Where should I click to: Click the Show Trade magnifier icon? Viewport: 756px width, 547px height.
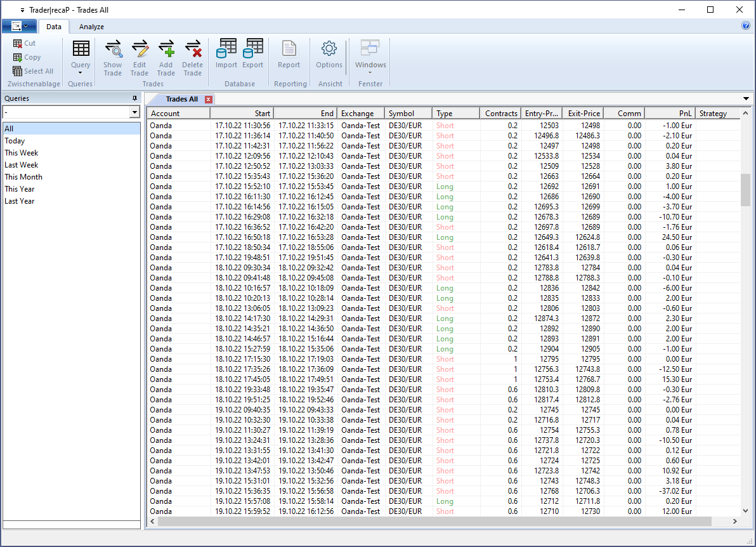[113, 49]
